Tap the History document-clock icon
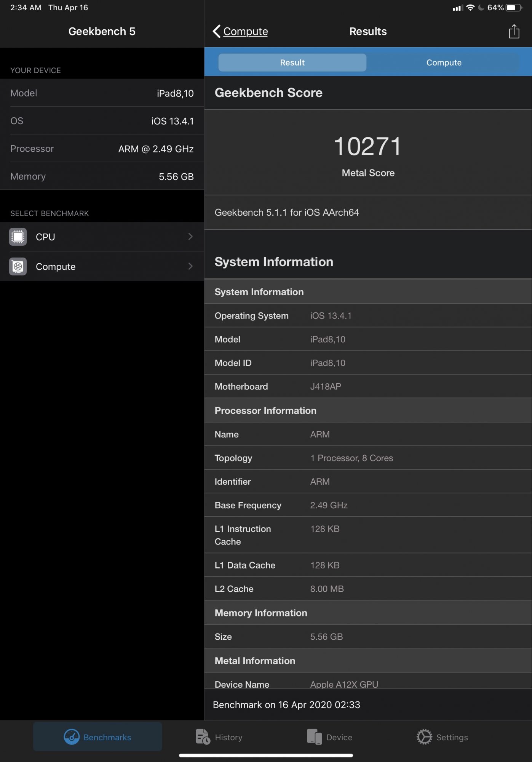The width and height of the screenshot is (532, 762). [203, 737]
